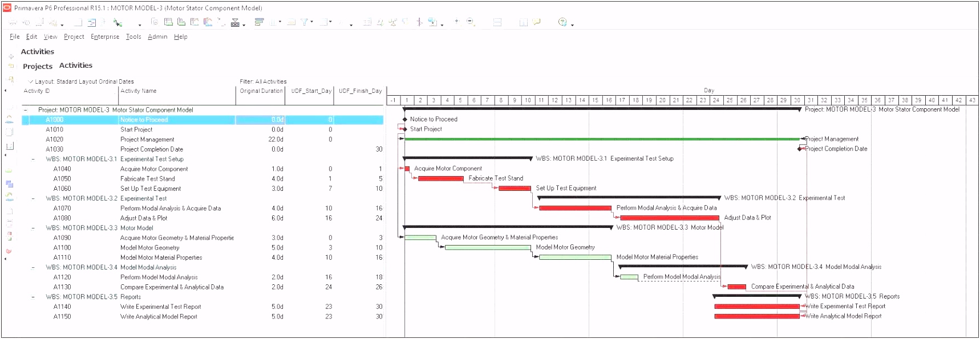Click the Group and Sort icon
The image size is (980, 339).
(323, 22)
